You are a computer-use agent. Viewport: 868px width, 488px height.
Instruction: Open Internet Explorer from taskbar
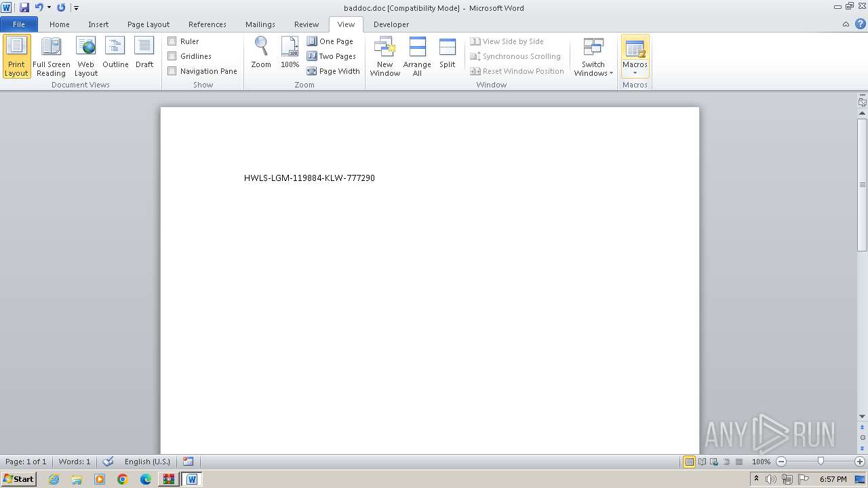pyautogui.click(x=54, y=479)
